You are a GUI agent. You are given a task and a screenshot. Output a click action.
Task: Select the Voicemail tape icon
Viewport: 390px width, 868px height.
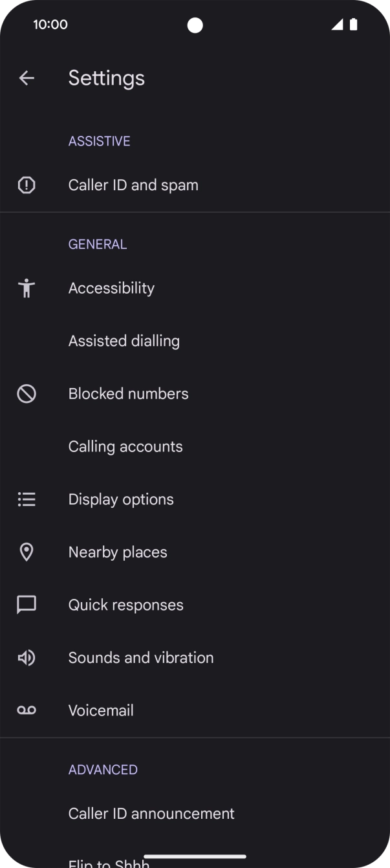pyautogui.click(x=26, y=710)
